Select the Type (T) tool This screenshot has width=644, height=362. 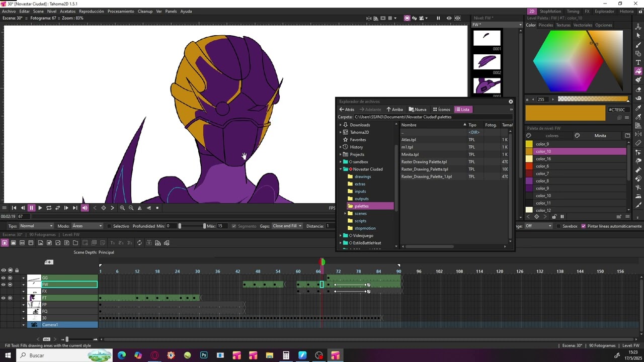(x=638, y=62)
